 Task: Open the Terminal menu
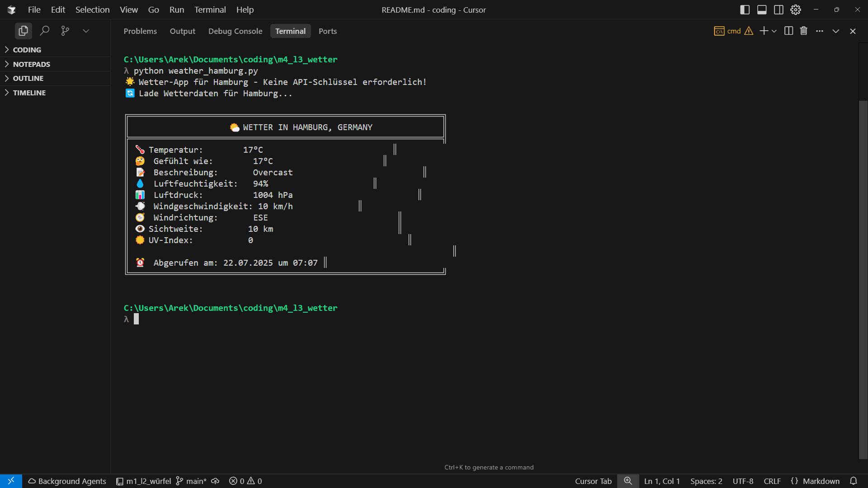pos(210,9)
